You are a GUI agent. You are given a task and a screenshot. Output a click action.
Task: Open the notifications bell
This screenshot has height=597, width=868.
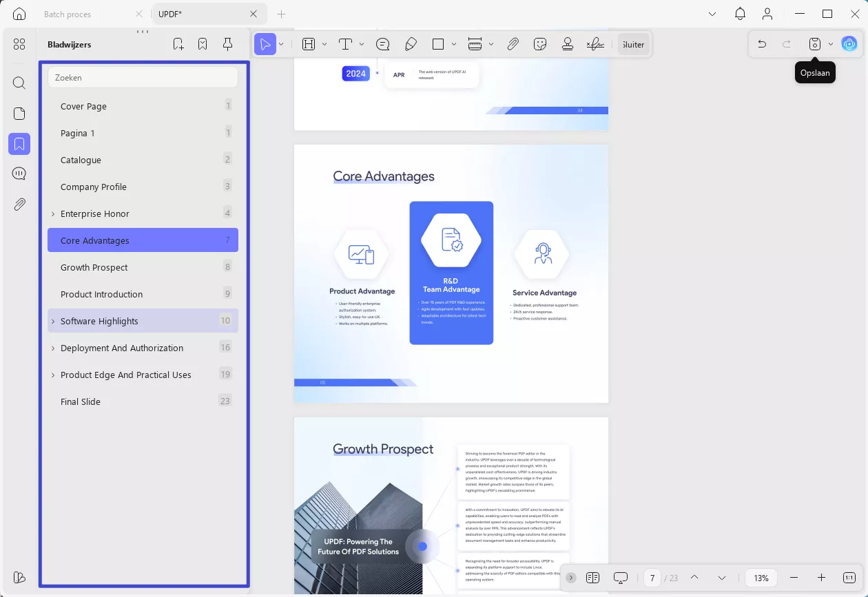(x=740, y=14)
